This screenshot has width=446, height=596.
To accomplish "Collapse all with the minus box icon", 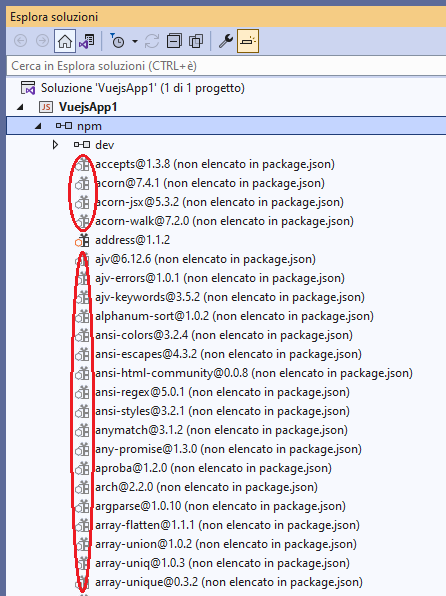I will pos(174,41).
